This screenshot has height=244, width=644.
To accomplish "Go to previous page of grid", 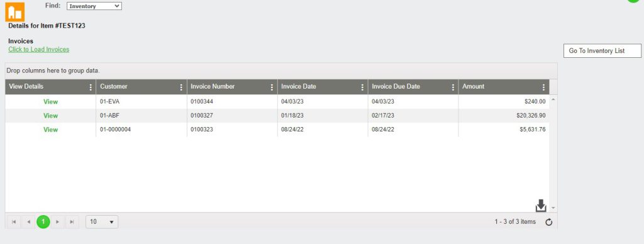I will (28, 222).
